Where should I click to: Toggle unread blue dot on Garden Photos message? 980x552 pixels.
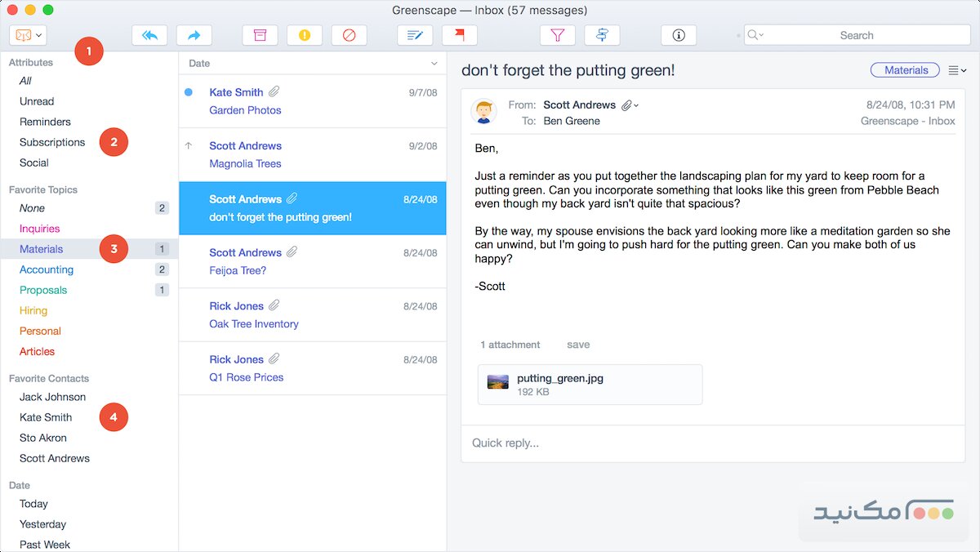189,92
